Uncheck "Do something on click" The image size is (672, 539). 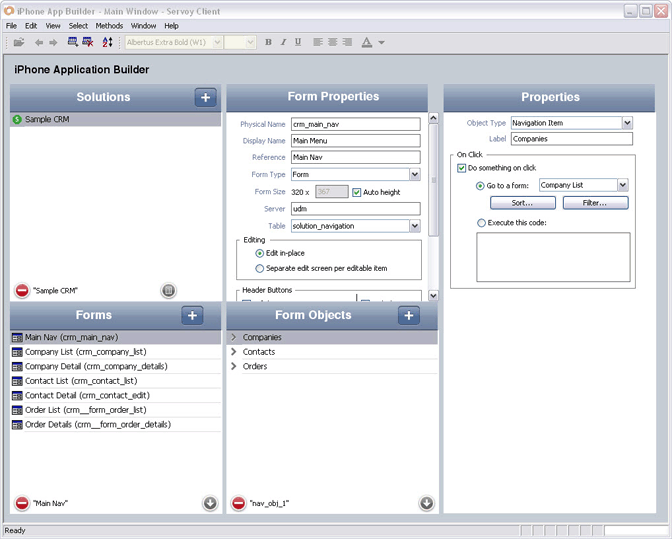tap(462, 168)
